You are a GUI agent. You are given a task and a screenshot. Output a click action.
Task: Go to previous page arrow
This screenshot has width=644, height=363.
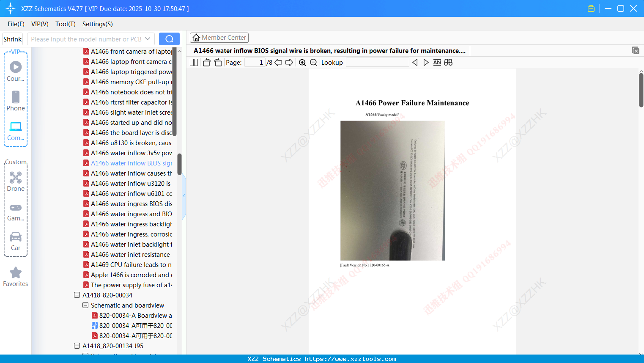point(278,63)
